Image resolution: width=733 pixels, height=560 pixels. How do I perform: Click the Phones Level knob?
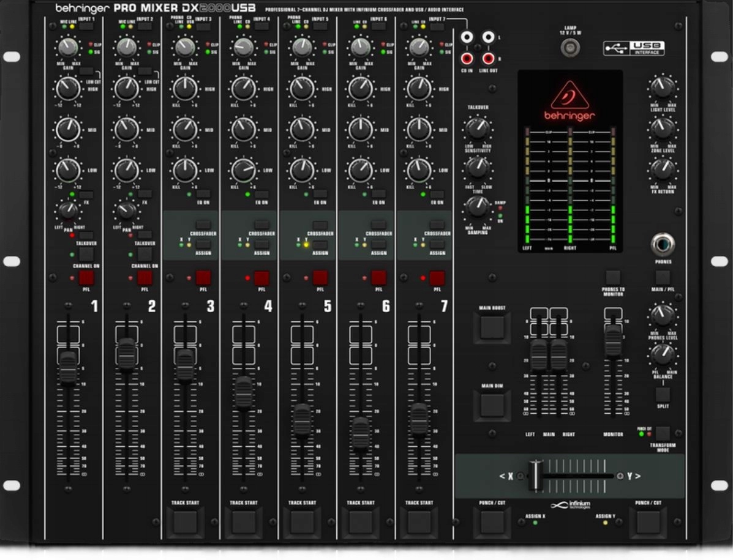coord(663,315)
